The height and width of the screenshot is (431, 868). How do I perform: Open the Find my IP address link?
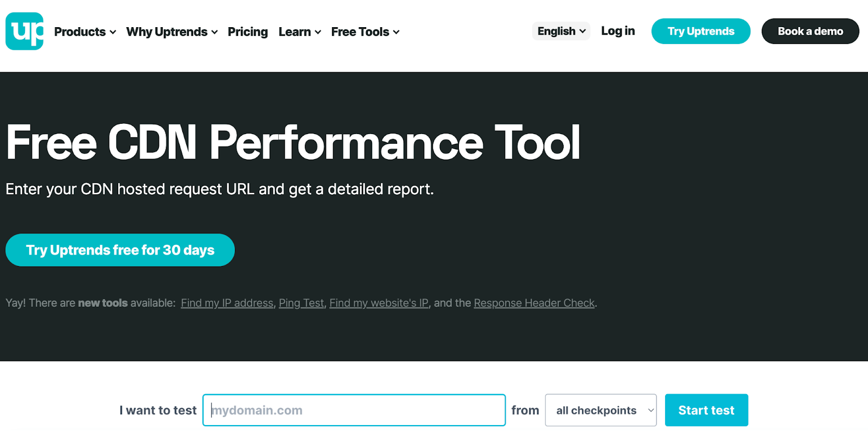pos(227,303)
